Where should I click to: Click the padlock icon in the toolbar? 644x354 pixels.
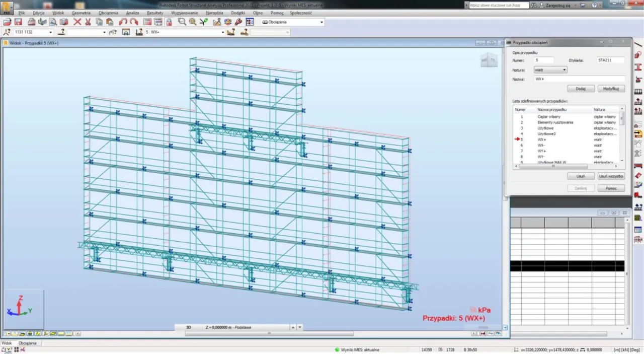click(x=169, y=22)
